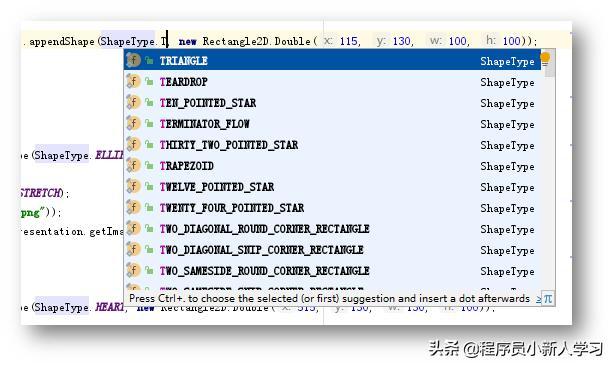The image size is (614, 367).
Task: Choose TEARDROP from the autocomplete list
Action: click(x=332, y=81)
